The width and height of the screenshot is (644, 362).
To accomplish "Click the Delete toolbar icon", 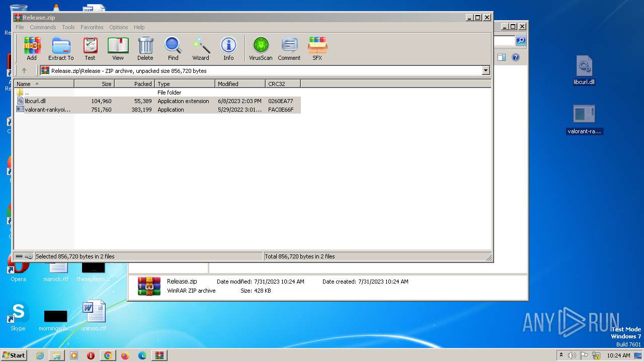I will point(145,49).
